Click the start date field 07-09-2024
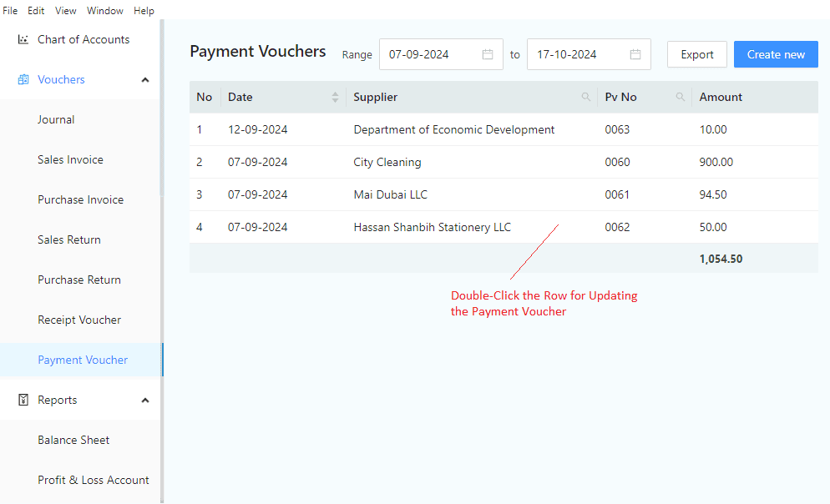830x504 pixels. 441,54
